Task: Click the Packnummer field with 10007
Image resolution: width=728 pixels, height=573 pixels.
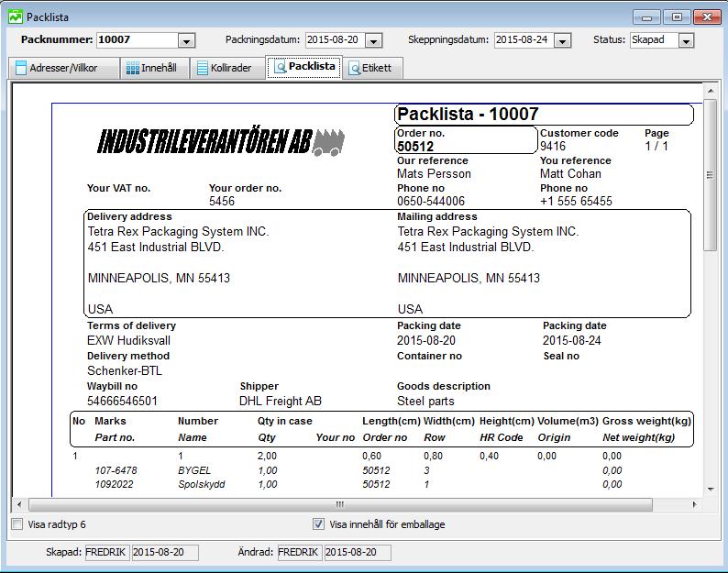Action: click(x=138, y=40)
